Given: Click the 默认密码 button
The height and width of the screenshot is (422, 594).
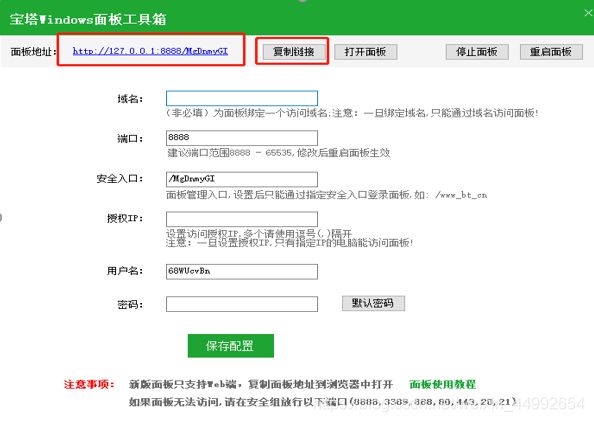Looking at the screenshot, I should pos(373,303).
